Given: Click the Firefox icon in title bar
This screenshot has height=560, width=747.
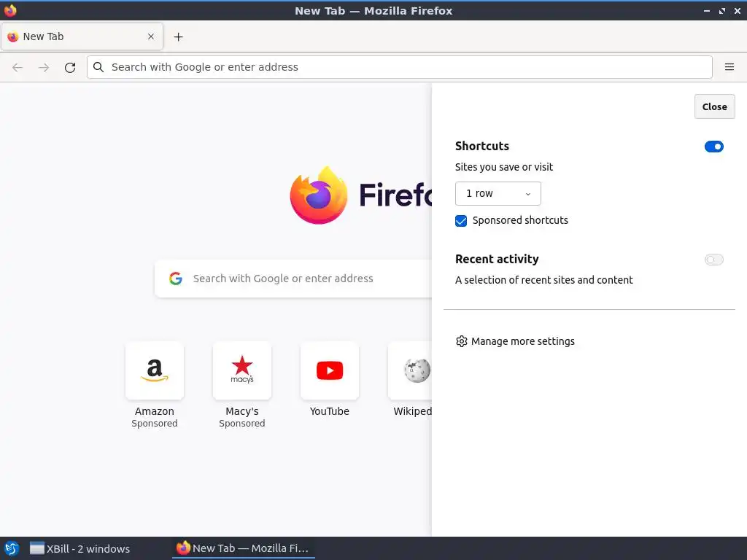Looking at the screenshot, I should click(x=10, y=10).
